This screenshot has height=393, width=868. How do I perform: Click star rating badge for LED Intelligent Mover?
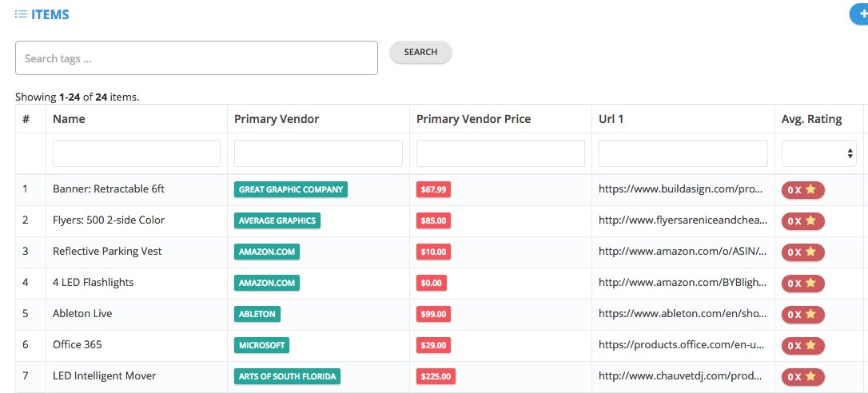802,377
